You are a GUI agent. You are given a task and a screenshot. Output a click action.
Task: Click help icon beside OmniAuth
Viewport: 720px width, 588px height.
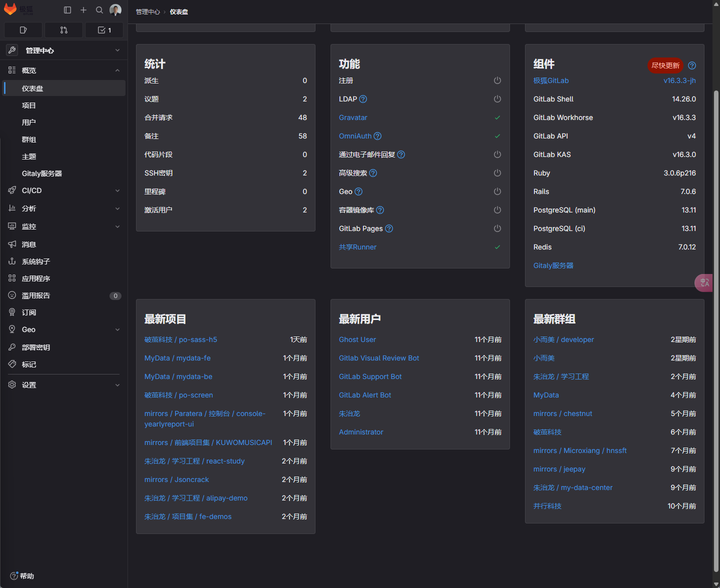(377, 136)
